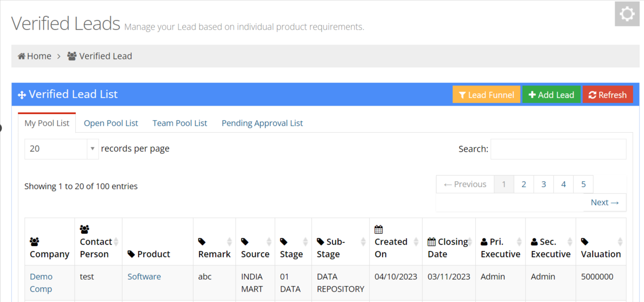Viewport: 644px width, 302px height.
Task: Click Next to advance pagination
Action: click(604, 203)
